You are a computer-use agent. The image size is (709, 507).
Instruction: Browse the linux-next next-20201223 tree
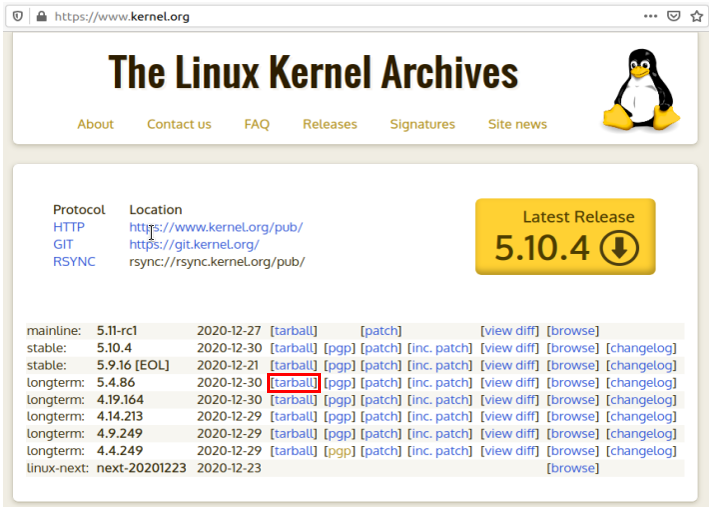573,468
